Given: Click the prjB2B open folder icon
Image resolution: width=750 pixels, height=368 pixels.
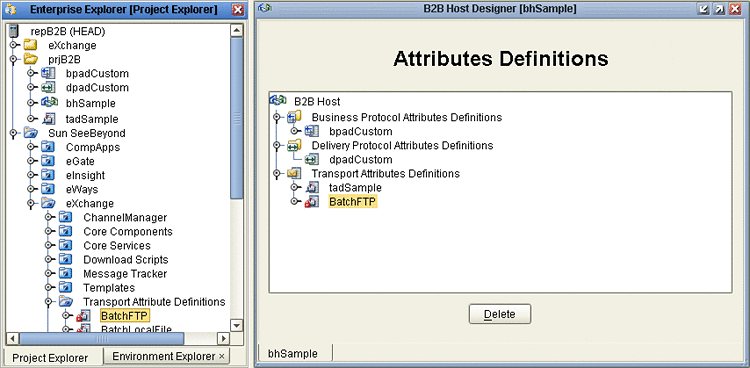Looking at the screenshot, I should tap(30, 59).
